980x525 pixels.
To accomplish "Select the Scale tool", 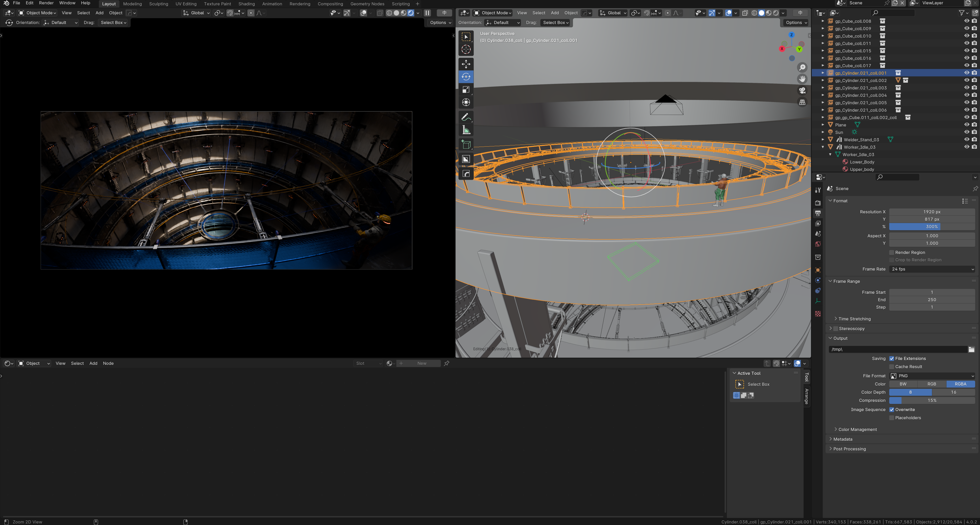I will 466,90.
